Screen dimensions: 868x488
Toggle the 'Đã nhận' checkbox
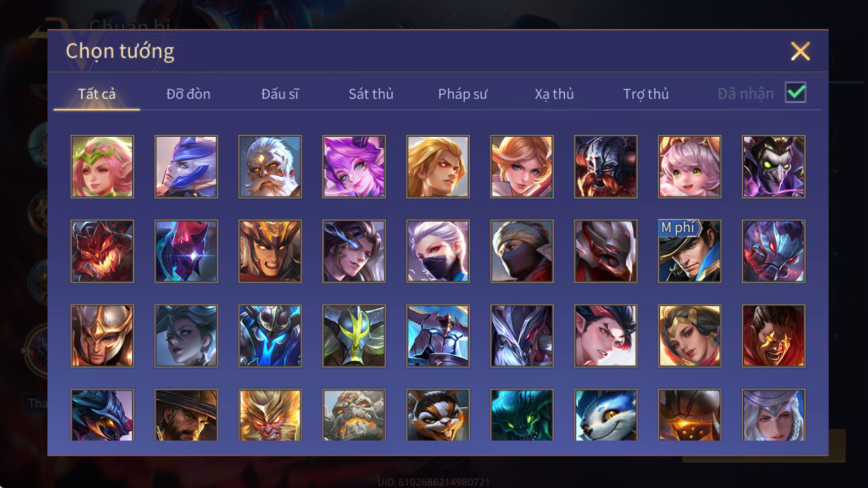[x=795, y=93]
